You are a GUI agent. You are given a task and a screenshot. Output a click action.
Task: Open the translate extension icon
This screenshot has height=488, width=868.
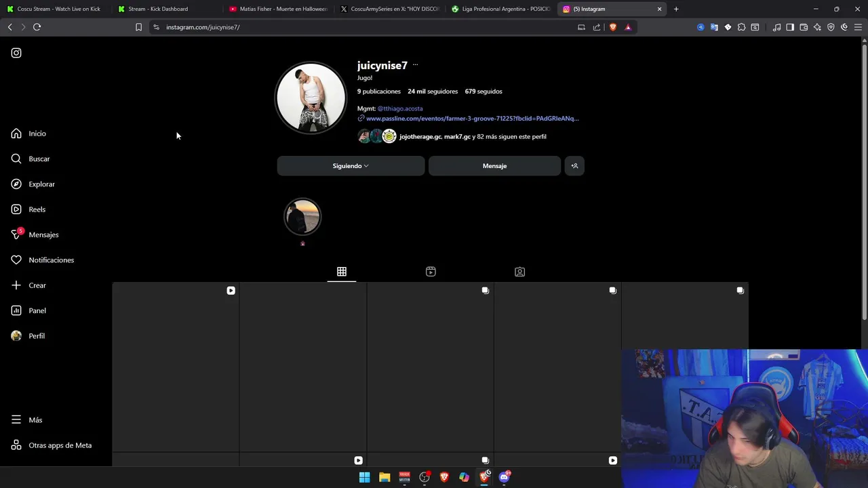coord(714,27)
